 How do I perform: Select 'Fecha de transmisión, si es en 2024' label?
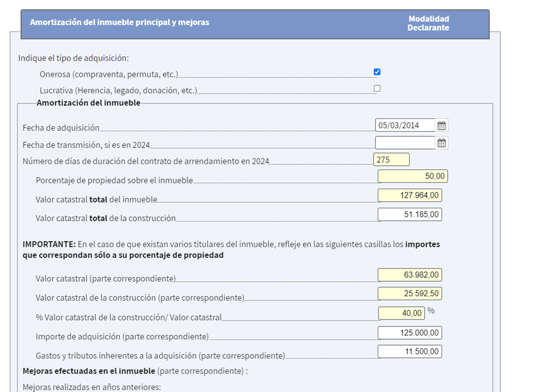86,145
